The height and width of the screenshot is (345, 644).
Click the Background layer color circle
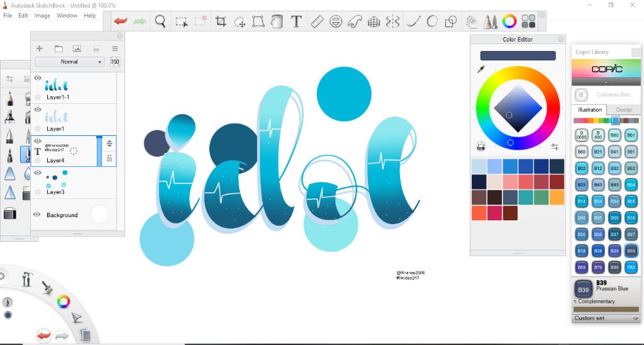point(99,214)
